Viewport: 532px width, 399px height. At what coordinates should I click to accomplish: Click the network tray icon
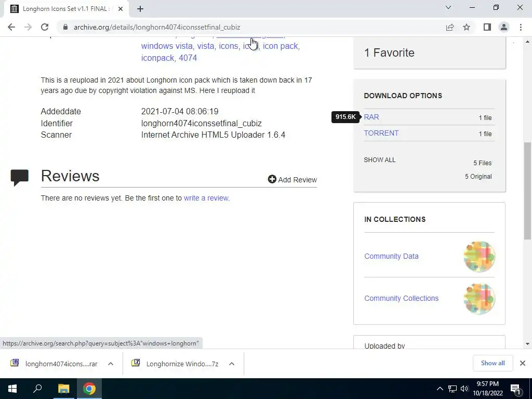453,389
